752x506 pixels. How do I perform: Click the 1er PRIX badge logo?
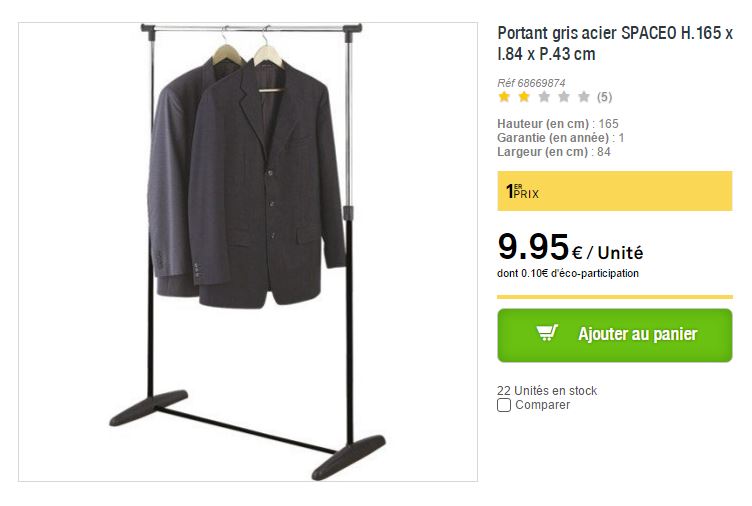522,191
